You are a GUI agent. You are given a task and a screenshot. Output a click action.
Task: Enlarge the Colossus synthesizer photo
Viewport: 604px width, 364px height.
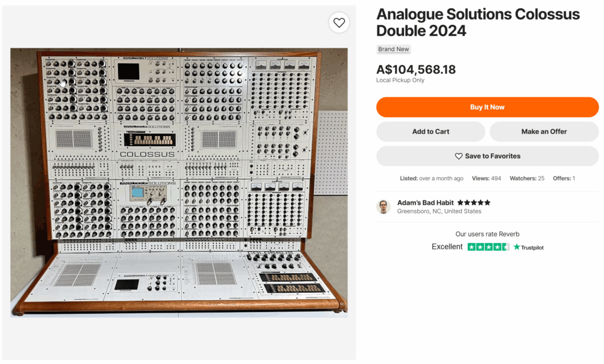(x=179, y=182)
